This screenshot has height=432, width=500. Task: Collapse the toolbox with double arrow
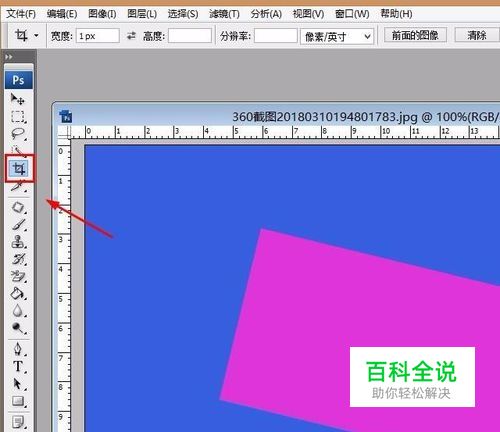9,57
